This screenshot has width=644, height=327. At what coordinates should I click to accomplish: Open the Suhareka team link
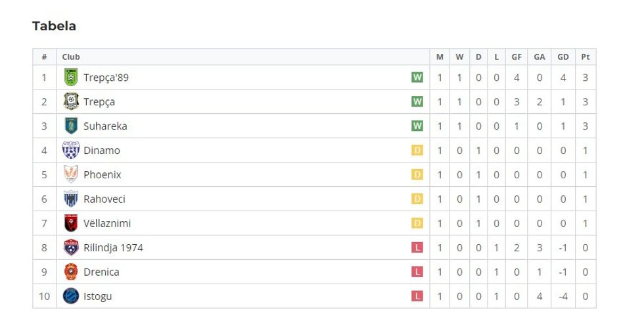pyautogui.click(x=105, y=126)
